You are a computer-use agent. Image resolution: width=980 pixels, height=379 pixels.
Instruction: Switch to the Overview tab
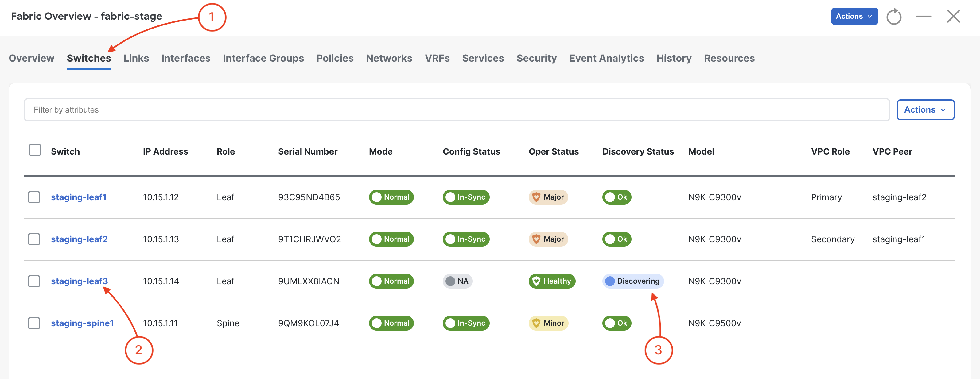pos(32,58)
